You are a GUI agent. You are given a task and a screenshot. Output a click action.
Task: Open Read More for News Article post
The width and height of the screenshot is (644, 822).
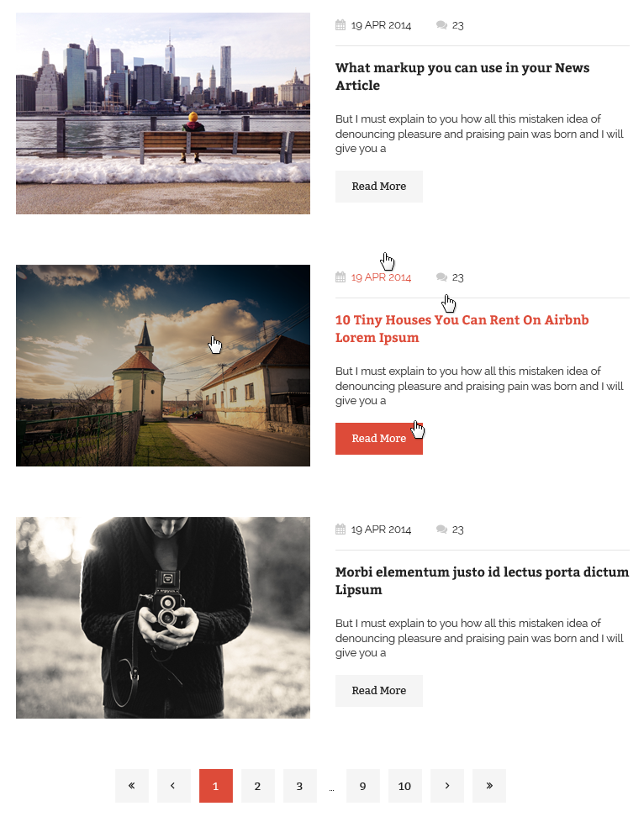coord(378,186)
